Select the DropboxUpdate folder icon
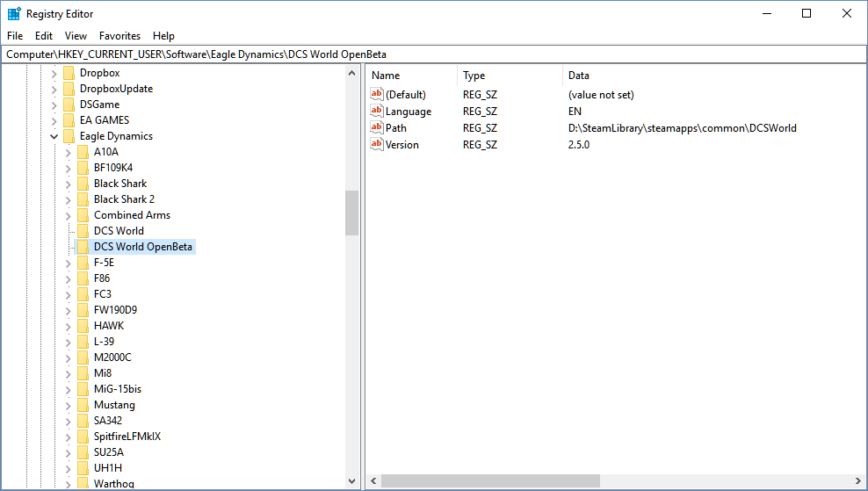868x491 pixels. point(69,89)
